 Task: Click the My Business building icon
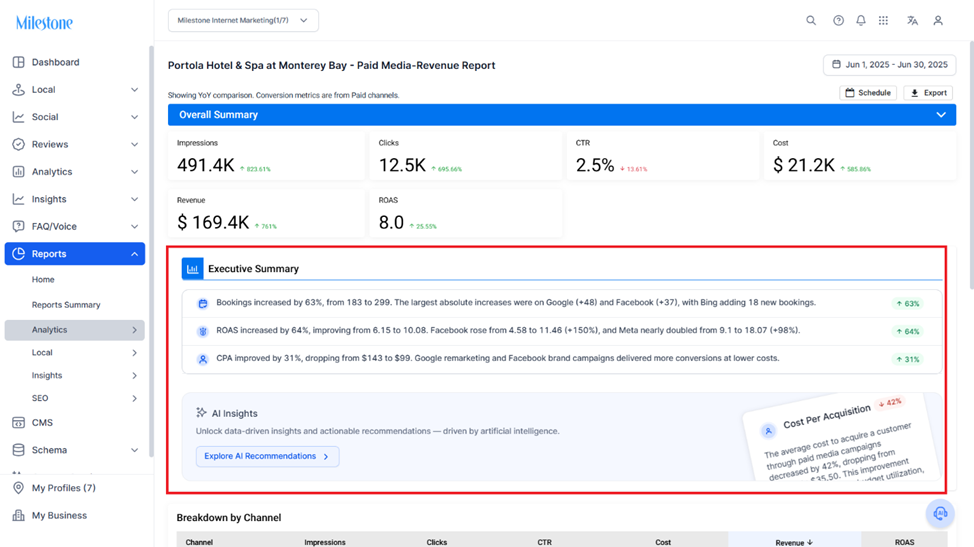click(19, 515)
